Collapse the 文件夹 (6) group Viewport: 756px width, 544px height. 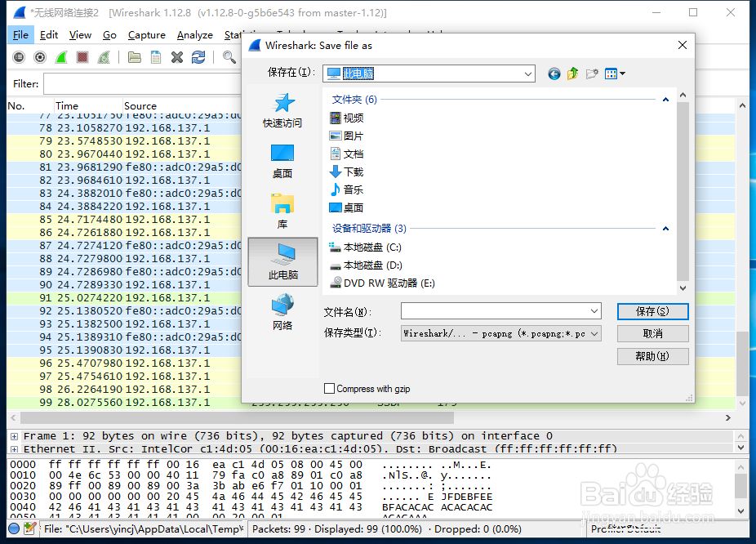pyautogui.click(x=665, y=100)
